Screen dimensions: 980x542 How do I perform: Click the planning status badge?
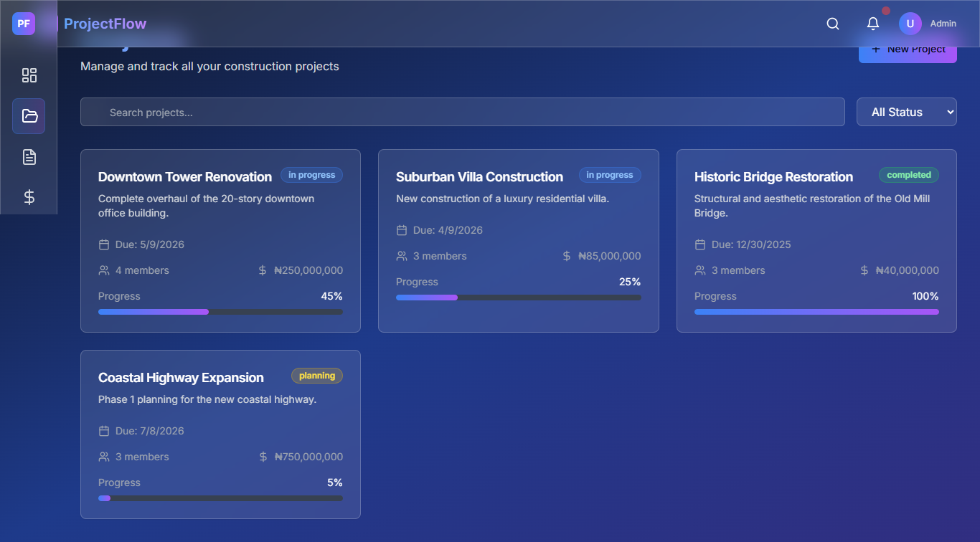click(316, 376)
